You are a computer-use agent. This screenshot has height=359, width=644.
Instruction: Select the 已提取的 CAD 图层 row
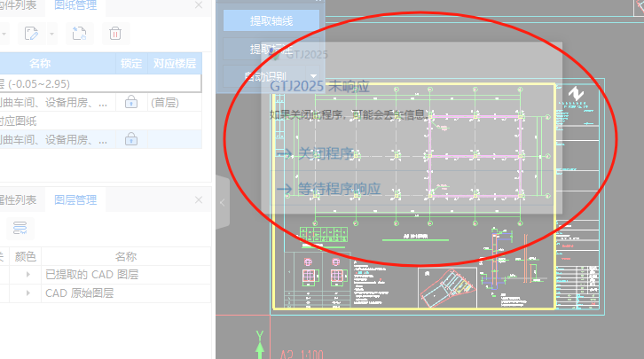[x=106, y=275]
